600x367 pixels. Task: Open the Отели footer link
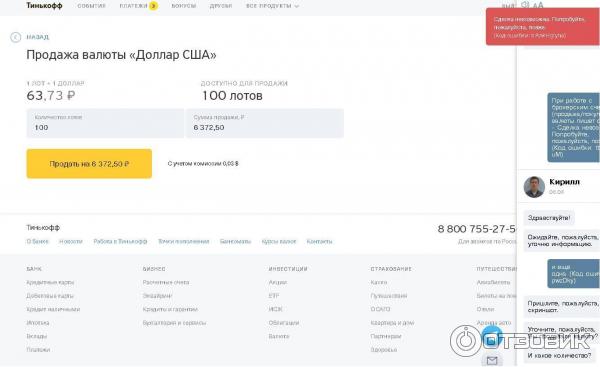pyautogui.click(x=486, y=309)
